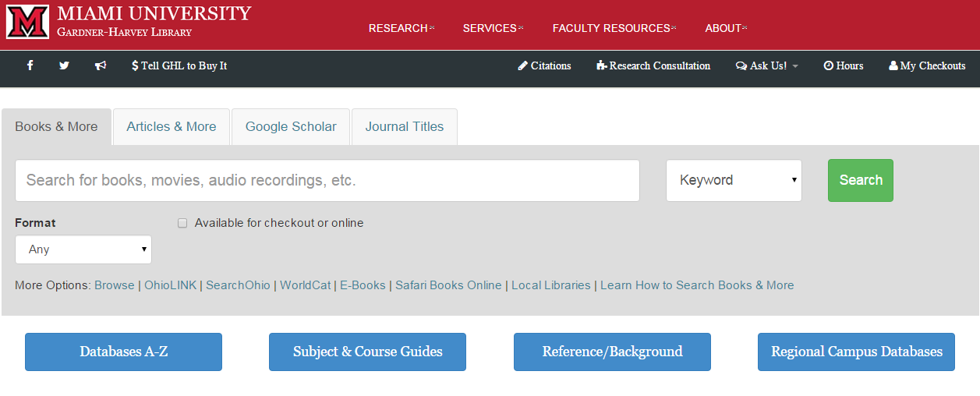This screenshot has width=980, height=396.
Task: Click the megaphone announcements icon
Action: tap(101, 65)
